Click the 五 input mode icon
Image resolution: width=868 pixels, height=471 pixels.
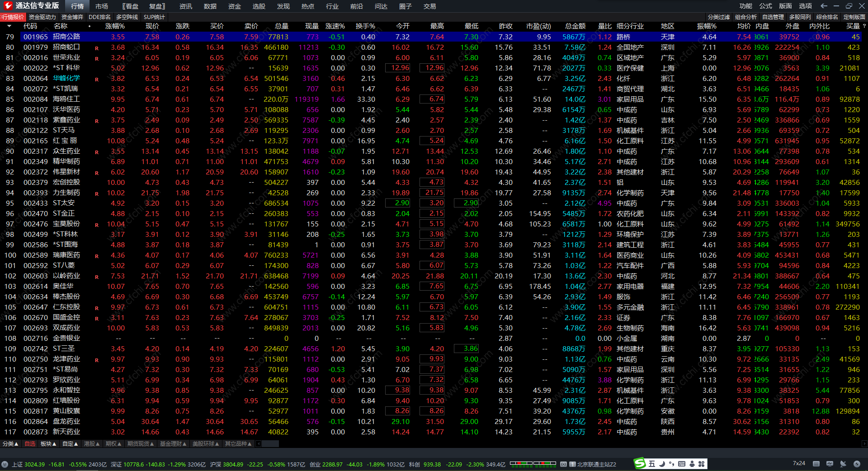point(651,464)
